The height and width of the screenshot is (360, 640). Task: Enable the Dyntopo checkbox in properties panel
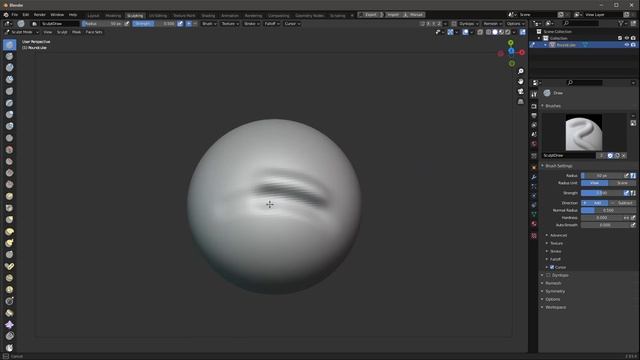pyautogui.click(x=549, y=275)
